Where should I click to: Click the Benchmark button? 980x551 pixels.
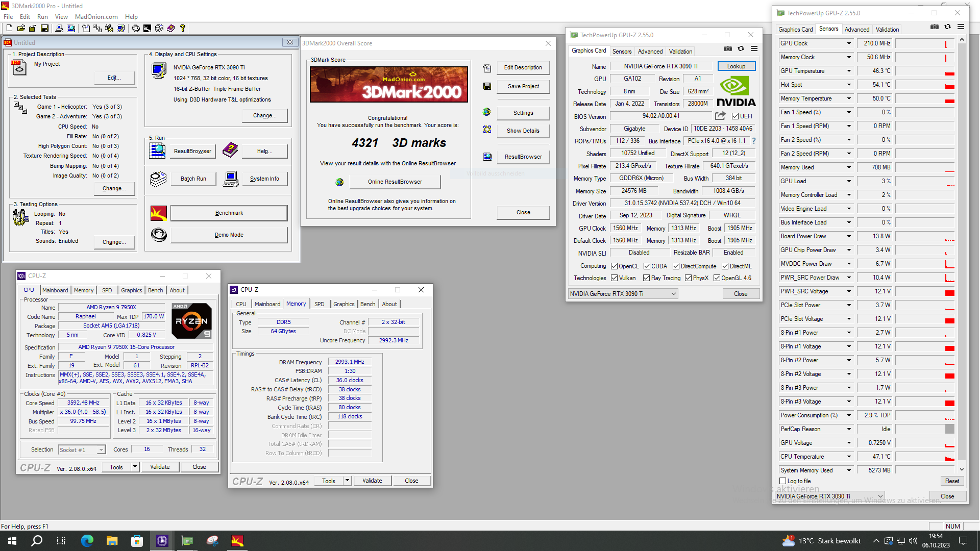[x=229, y=213]
